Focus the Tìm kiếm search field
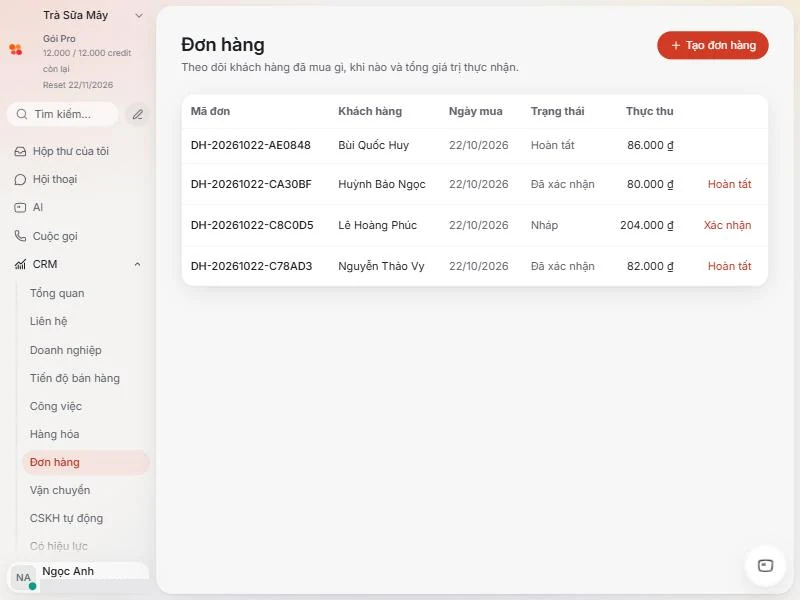 63,114
